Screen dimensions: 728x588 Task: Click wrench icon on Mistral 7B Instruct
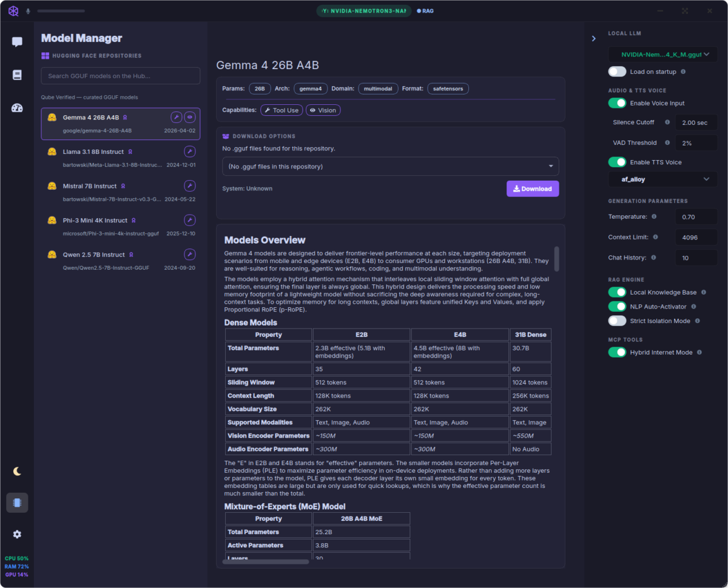point(190,186)
